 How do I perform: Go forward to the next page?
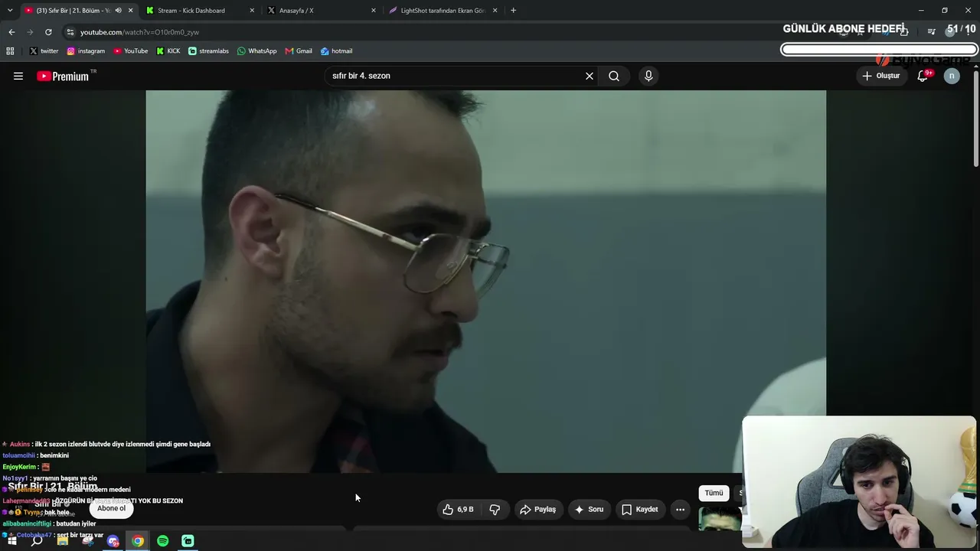click(x=30, y=32)
